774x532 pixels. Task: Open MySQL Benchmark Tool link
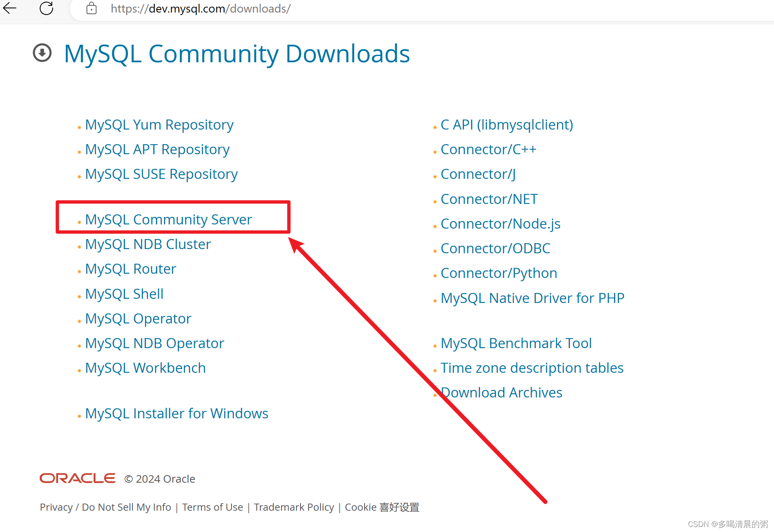click(x=516, y=344)
